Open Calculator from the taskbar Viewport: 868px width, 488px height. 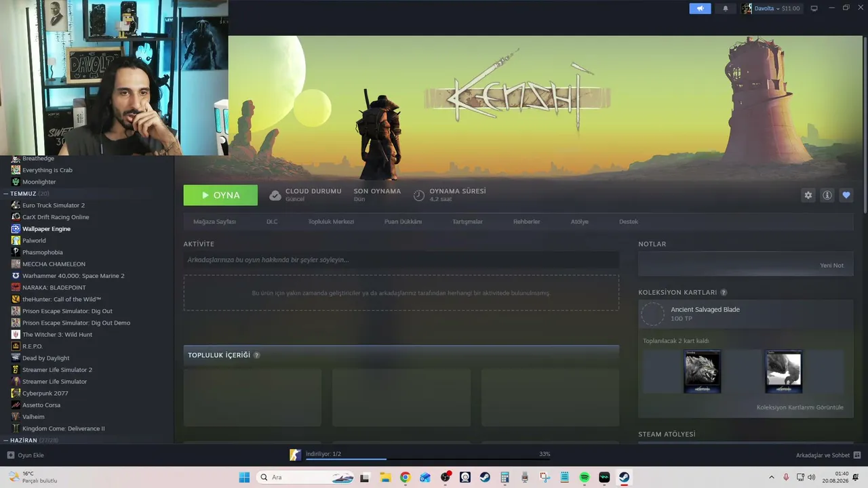tap(505, 477)
